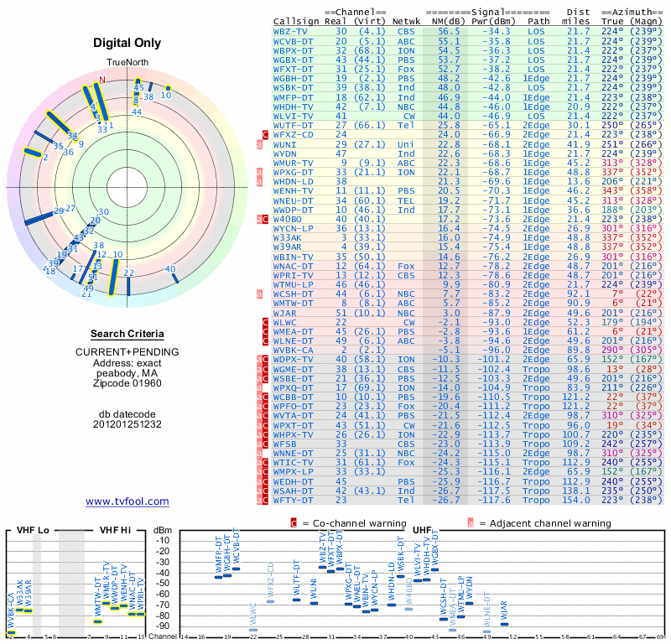Click the Callsign column header

[296, 22]
